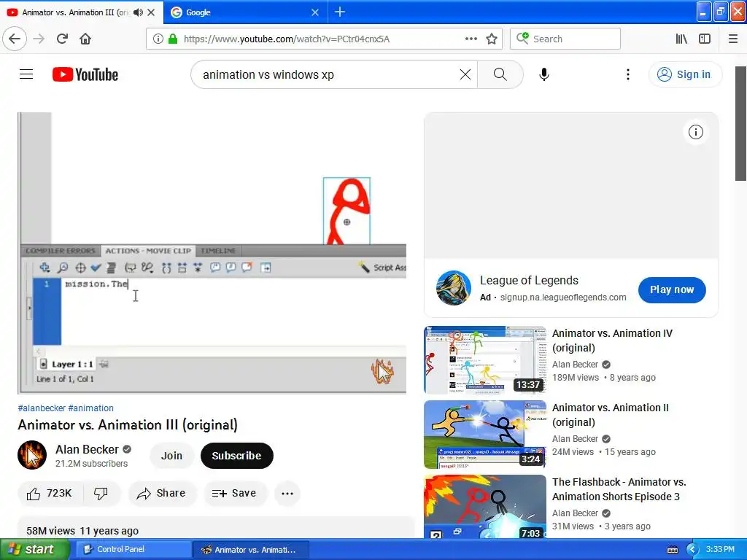Close the Google tab
The width and height of the screenshot is (747, 560).
tap(315, 12)
